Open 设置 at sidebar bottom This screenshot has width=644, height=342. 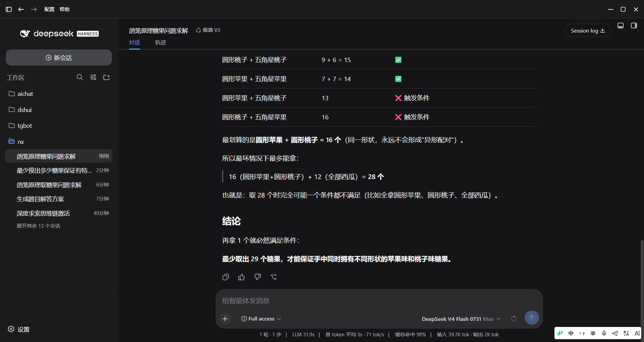pos(19,329)
